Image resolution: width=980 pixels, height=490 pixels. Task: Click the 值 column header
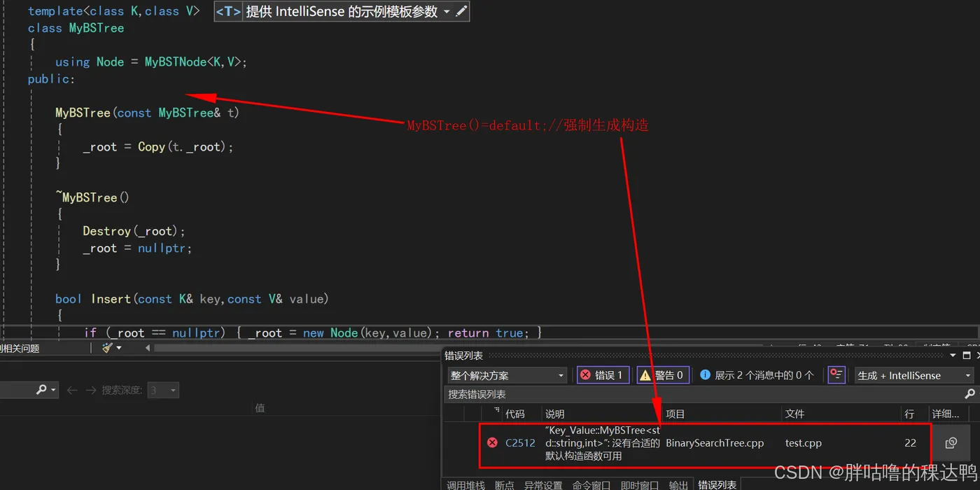click(x=260, y=408)
